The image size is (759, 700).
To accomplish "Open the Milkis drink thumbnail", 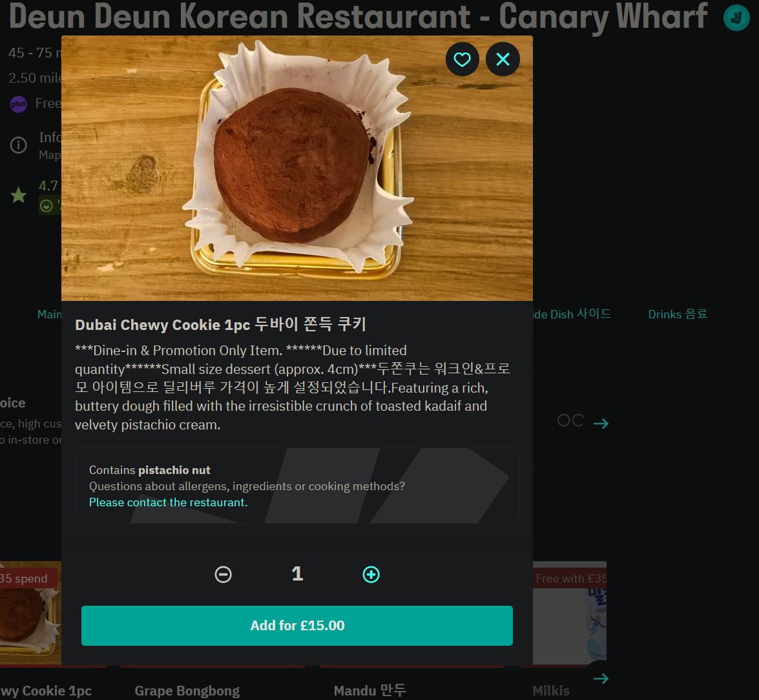I will (x=570, y=613).
